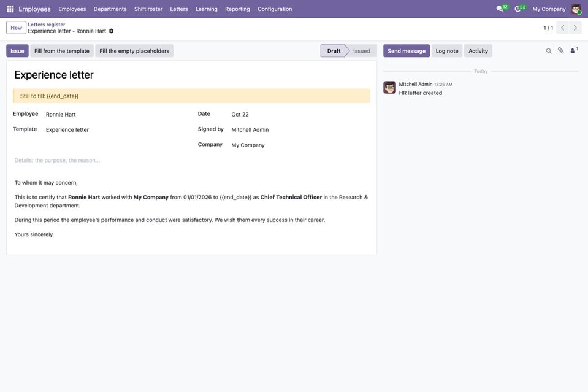Click Mitchell Admin avatar in chatter
The height and width of the screenshot is (392, 588).
389,87
